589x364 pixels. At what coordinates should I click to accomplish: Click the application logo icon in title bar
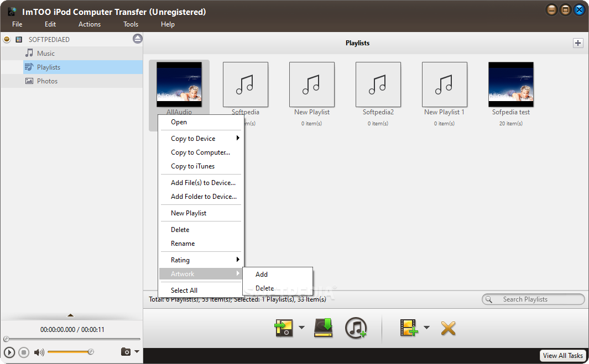12,12
